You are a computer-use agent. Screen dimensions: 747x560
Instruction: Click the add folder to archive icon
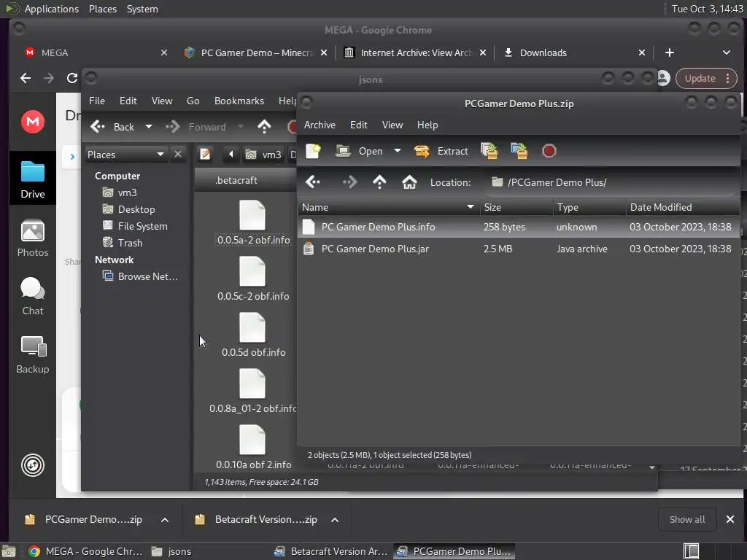(519, 151)
